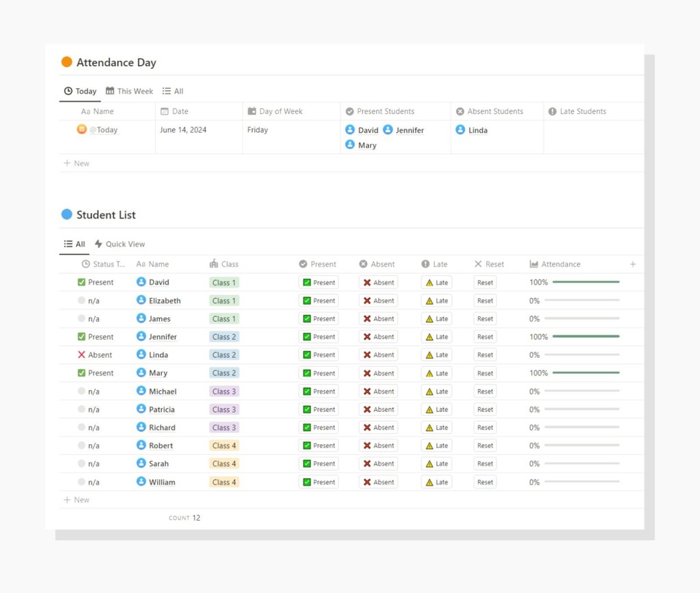The height and width of the screenshot is (593, 700).
Task: Click the orange circle icon beside Attendance Day
Action: (66, 61)
